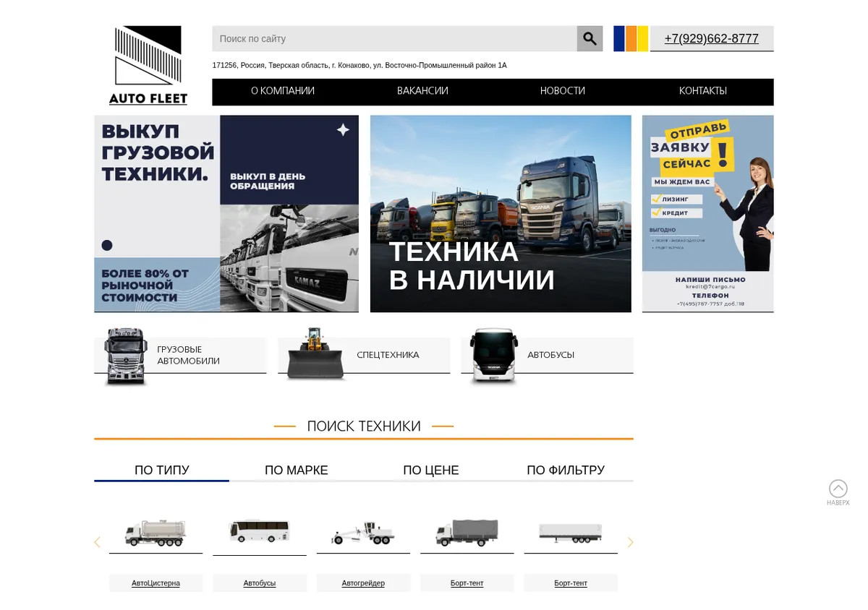Open the КОНТАКТЫ menu item
This screenshot has width=868, height=610.
click(703, 91)
